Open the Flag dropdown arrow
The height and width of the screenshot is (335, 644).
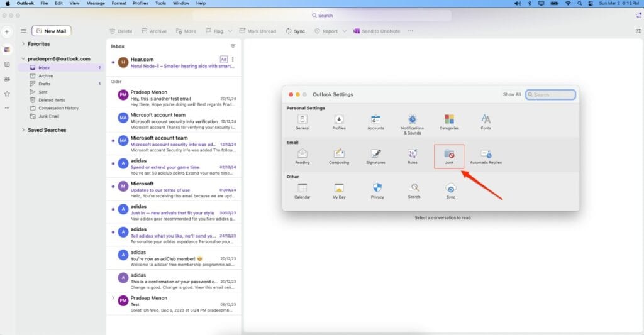click(x=230, y=31)
